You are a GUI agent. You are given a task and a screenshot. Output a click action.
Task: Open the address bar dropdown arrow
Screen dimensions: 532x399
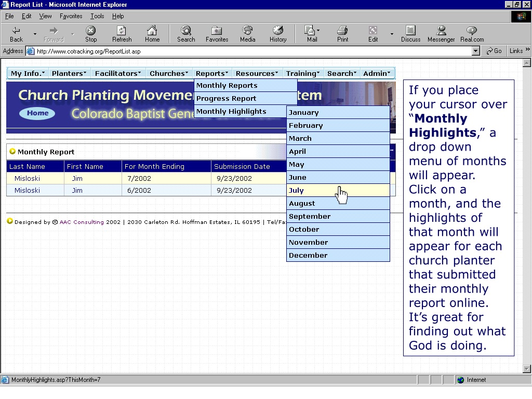(x=476, y=51)
